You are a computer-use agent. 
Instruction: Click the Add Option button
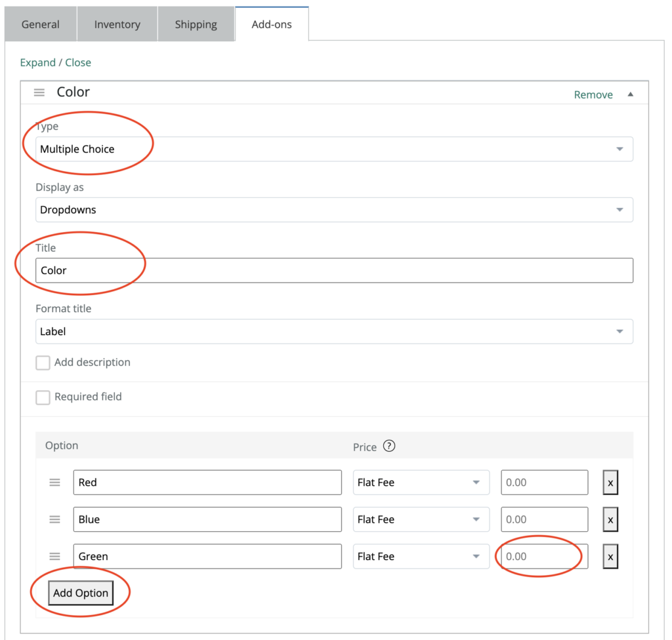[81, 593]
